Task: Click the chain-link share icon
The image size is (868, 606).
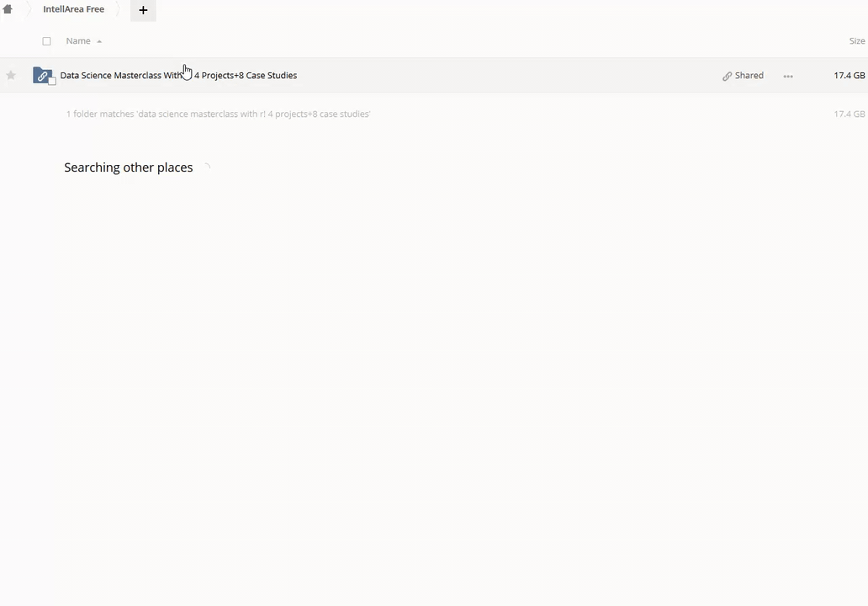Action: click(x=727, y=76)
